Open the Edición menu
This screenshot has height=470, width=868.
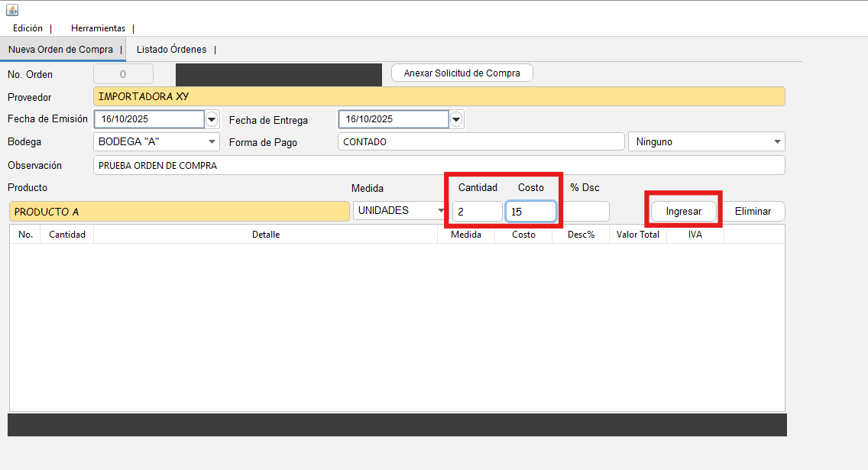click(28, 28)
